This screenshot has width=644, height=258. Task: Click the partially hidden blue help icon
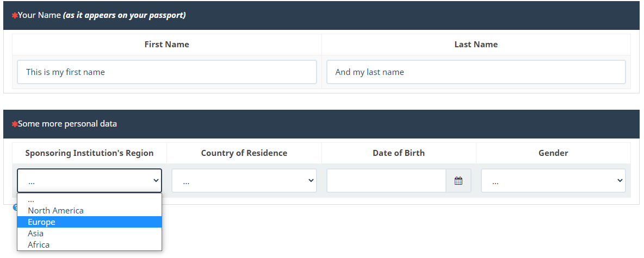coord(15,207)
